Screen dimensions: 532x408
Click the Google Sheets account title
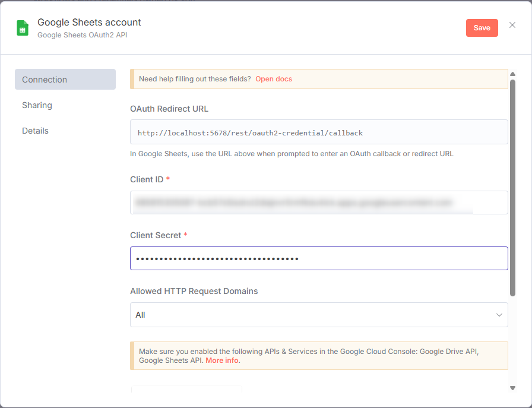[89, 23]
